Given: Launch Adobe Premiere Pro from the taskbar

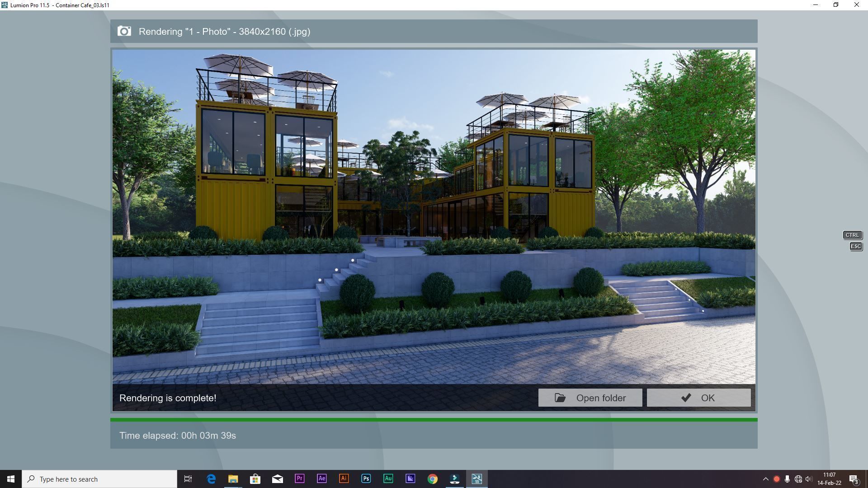Looking at the screenshot, I should [300, 479].
